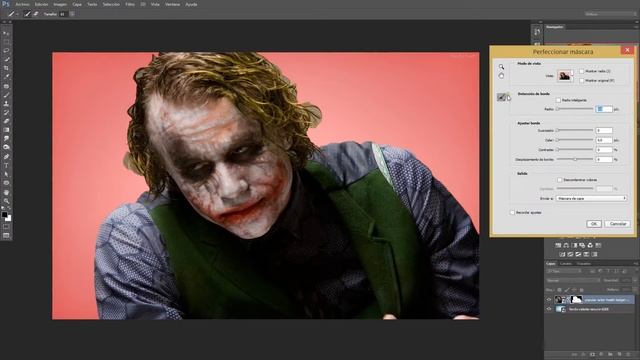This screenshot has width=640, height=360.
Task: Click the Hand tool in Perfeccionar máscara dialog
Action: click(x=501, y=76)
